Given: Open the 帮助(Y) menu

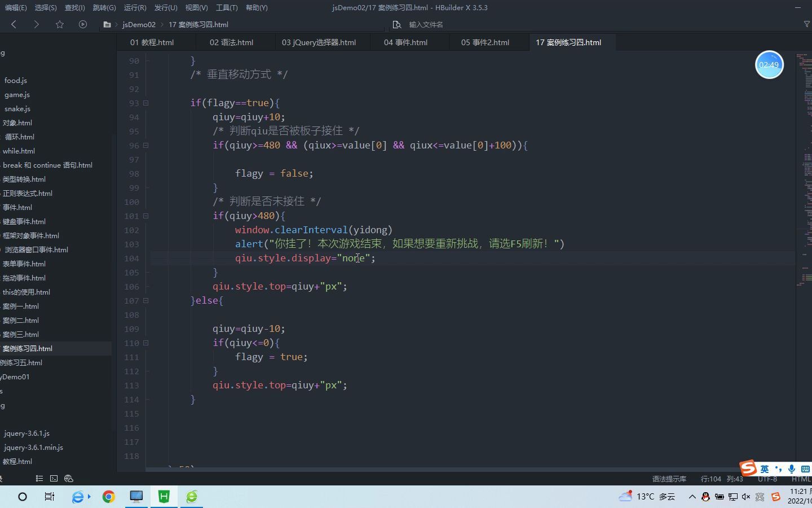Looking at the screenshot, I should [x=257, y=7].
